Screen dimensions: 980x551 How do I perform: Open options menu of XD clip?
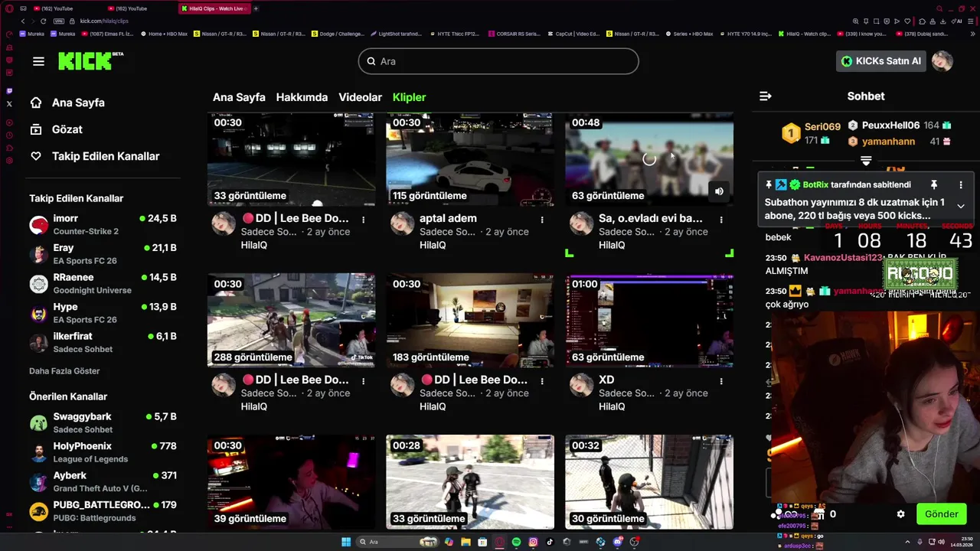point(721,381)
